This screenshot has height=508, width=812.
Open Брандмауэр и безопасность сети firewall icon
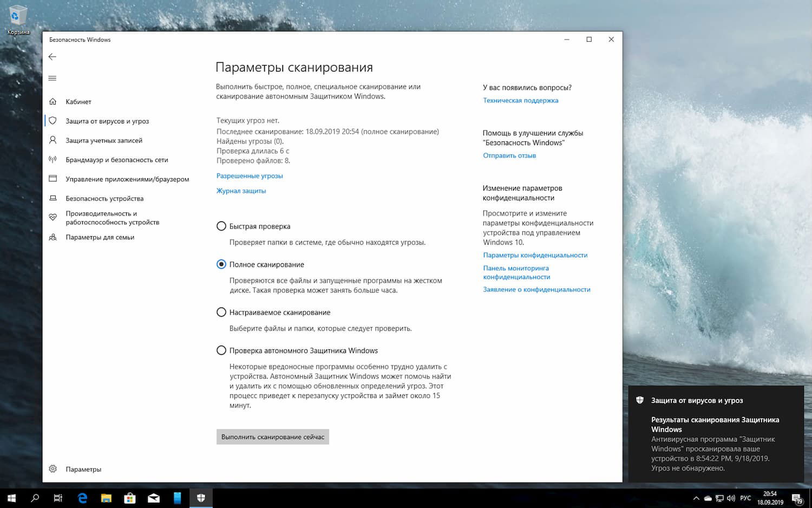pyautogui.click(x=53, y=159)
